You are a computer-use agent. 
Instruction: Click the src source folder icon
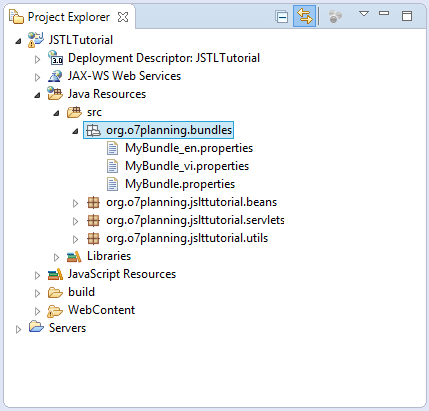(74, 112)
